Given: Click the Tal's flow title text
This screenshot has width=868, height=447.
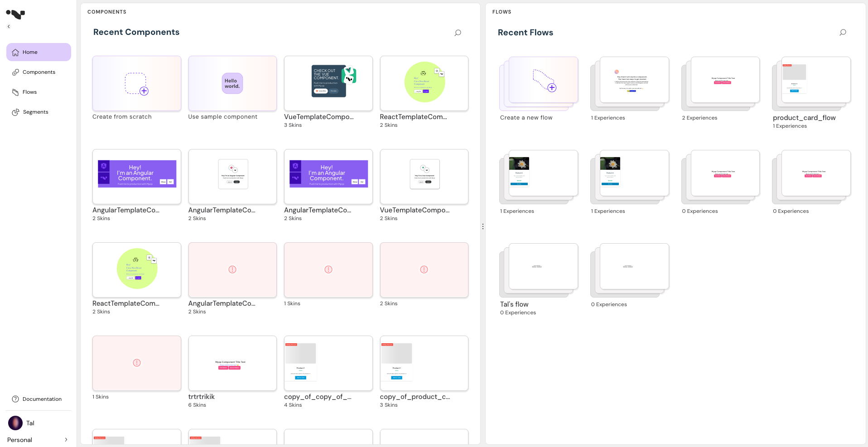Looking at the screenshot, I should 514,304.
